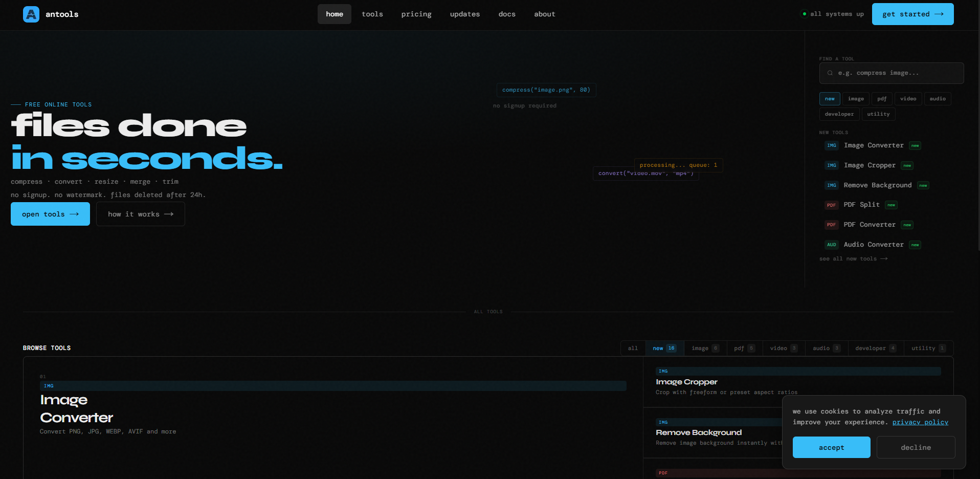This screenshot has height=479, width=980.
Task: Click the antools logo icon
Action: 31,14
